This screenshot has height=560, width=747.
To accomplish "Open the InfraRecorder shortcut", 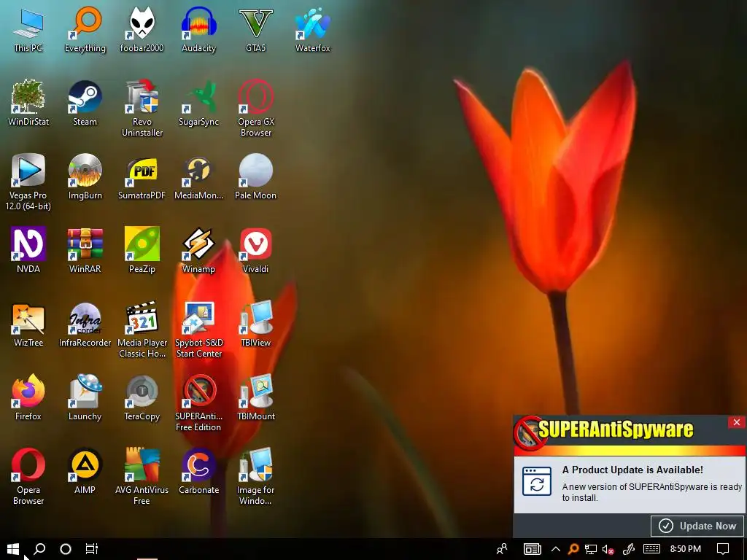I will coord(85,324).
